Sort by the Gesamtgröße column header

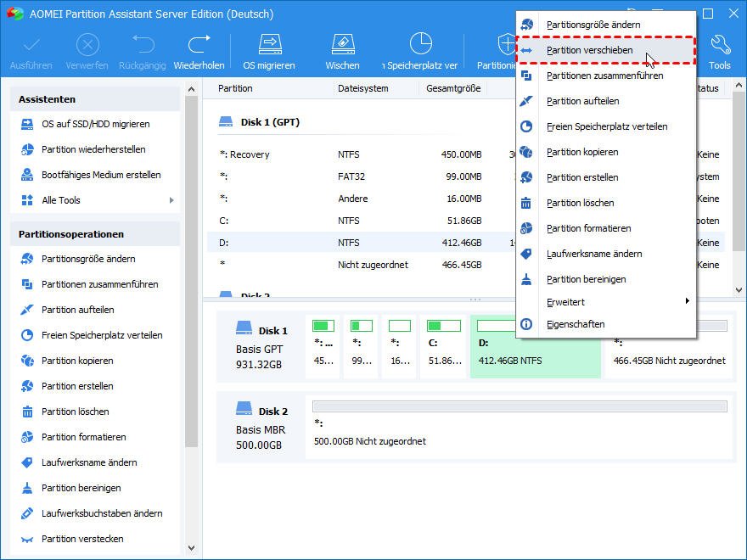coord(453,88)
